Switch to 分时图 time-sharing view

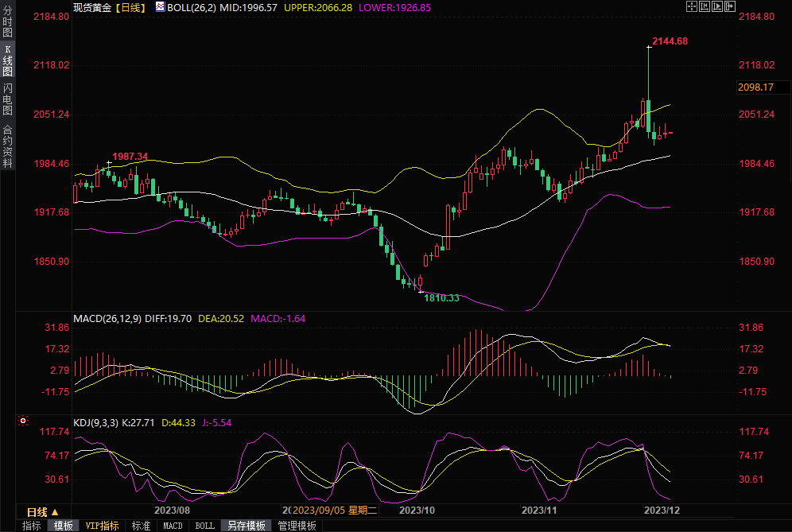tap(7, 22)
